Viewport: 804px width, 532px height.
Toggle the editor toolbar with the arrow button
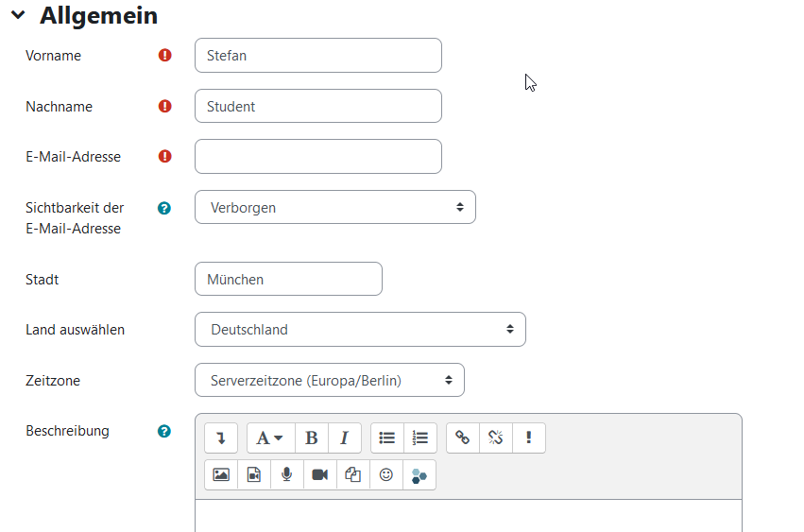coord(221,438)
